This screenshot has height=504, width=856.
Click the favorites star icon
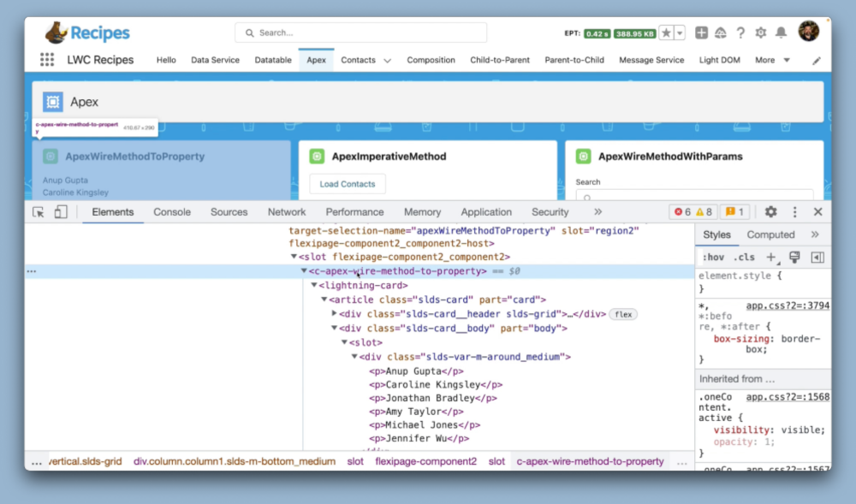[x=666, y=33]
